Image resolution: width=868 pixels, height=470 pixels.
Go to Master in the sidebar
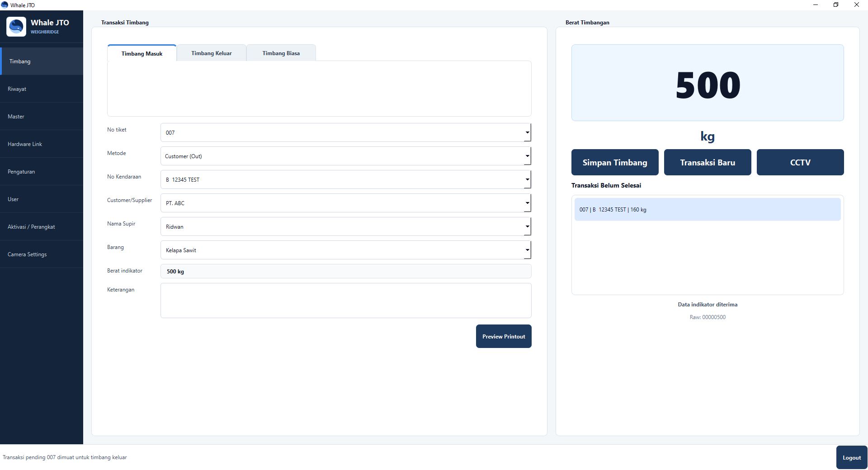pos(42,117)
